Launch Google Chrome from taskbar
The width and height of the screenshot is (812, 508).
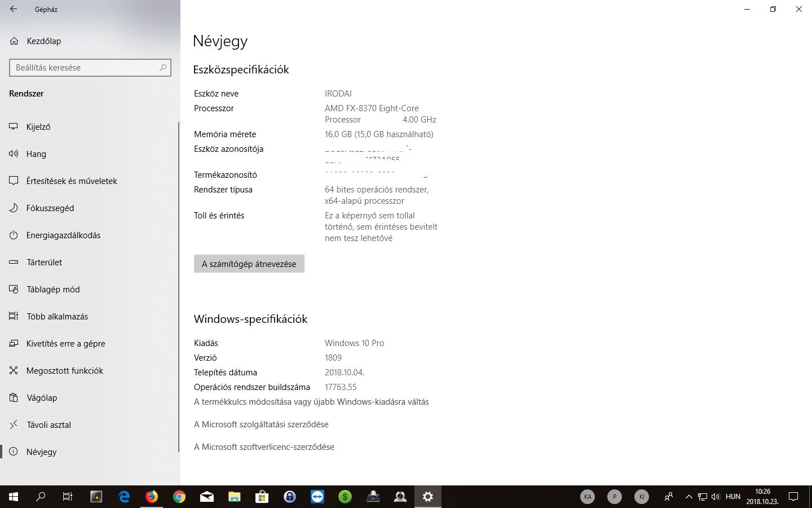click(179, 497)
